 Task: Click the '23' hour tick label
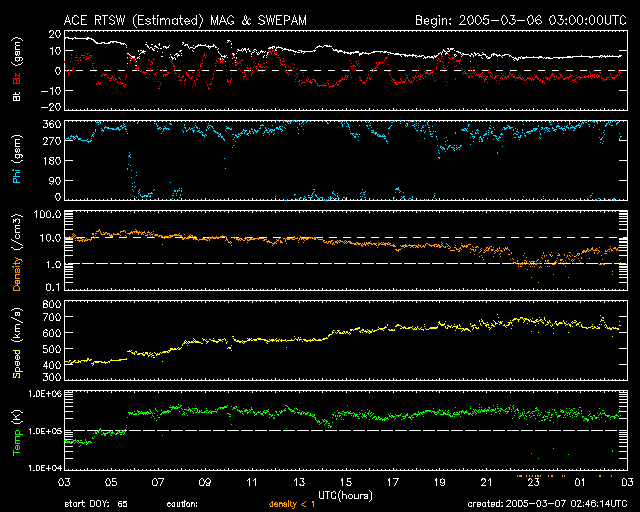coord(533,482)
